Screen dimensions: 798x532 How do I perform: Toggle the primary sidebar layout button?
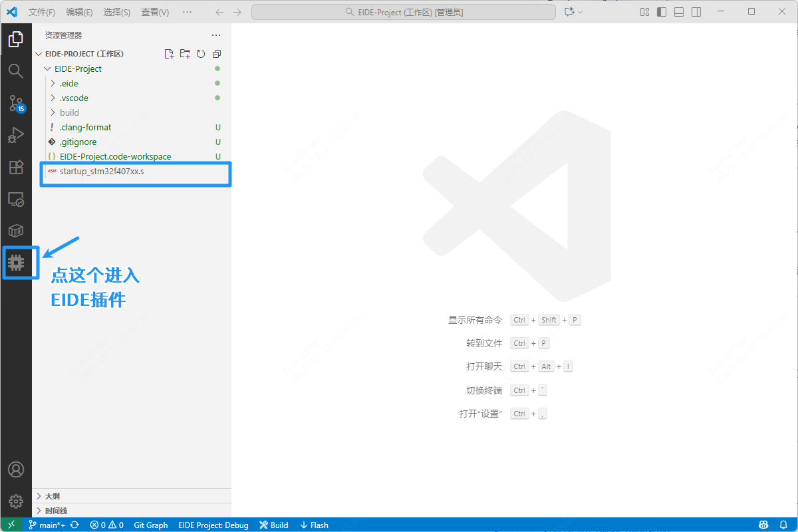tap(661, 12)
